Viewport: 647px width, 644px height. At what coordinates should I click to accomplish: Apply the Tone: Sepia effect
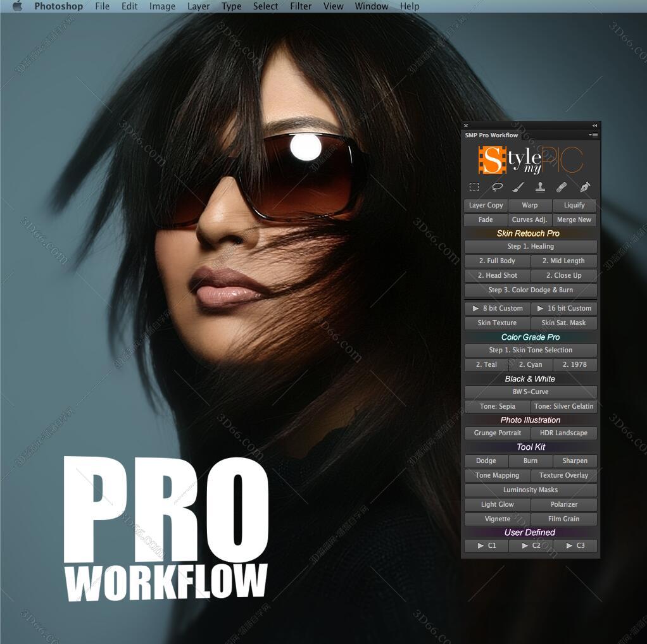point(497,406)
